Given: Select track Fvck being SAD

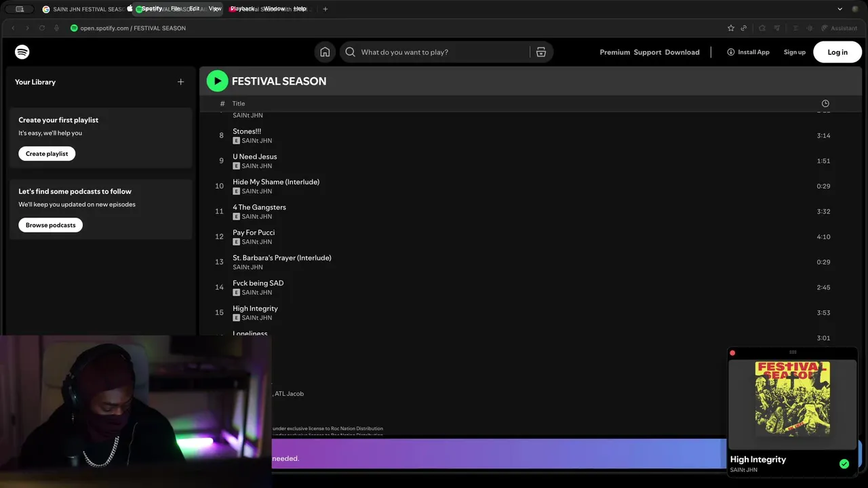Looking at the screenshot, I should [258, 283].
